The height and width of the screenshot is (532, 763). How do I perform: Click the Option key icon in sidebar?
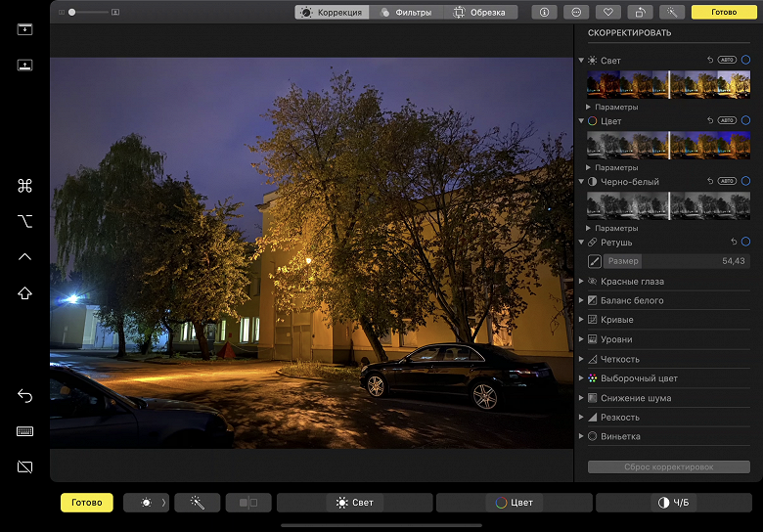(x=24, y=221)
